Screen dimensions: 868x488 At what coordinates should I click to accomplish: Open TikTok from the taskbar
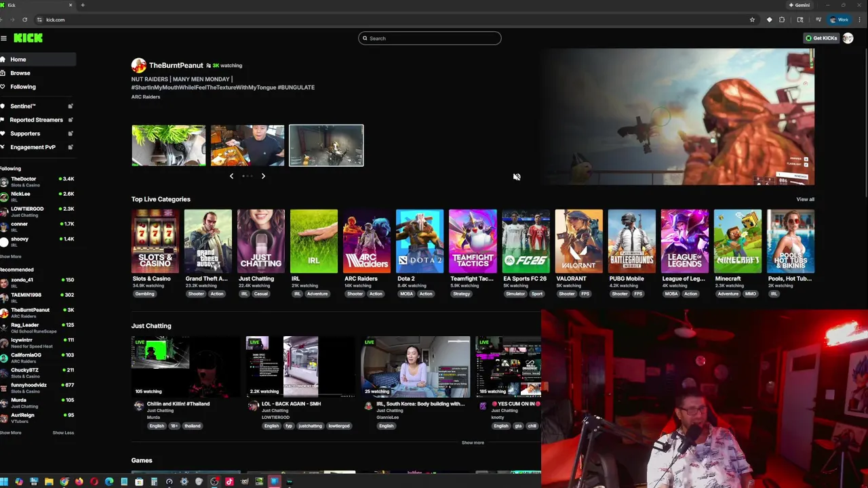coord(229,482)
